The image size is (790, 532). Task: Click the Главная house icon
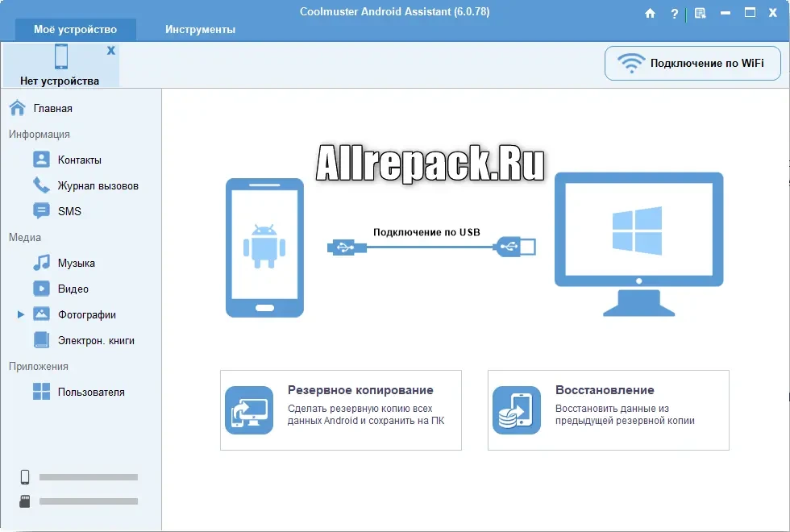18,108
